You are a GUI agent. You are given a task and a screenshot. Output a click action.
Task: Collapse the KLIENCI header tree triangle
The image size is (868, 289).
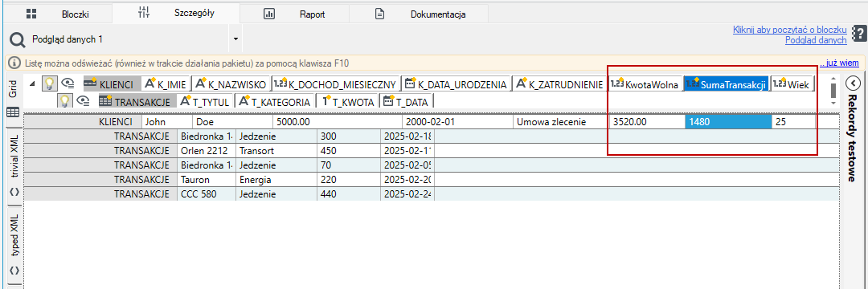(31, 84)
